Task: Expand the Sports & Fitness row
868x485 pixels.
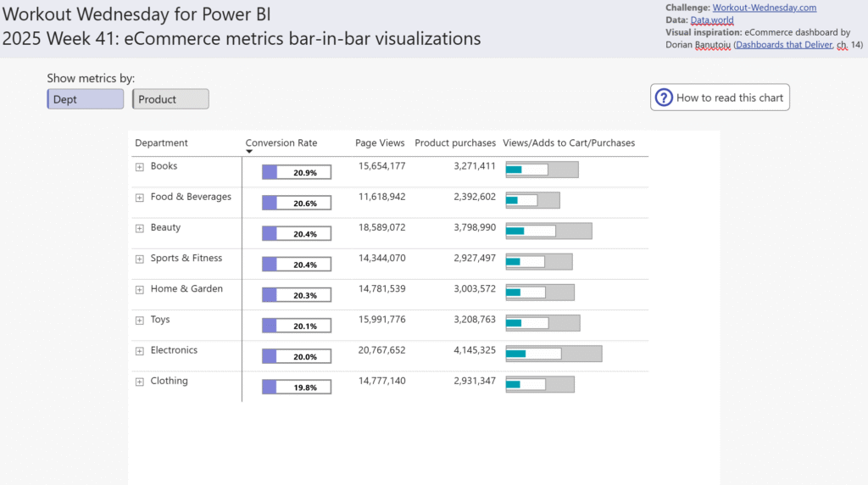Action: click(140, 259)
